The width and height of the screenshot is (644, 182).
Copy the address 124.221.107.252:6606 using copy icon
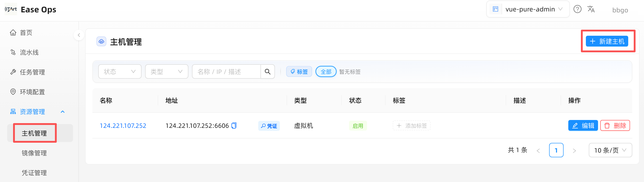pyautogui.click(x=234, y=125)
